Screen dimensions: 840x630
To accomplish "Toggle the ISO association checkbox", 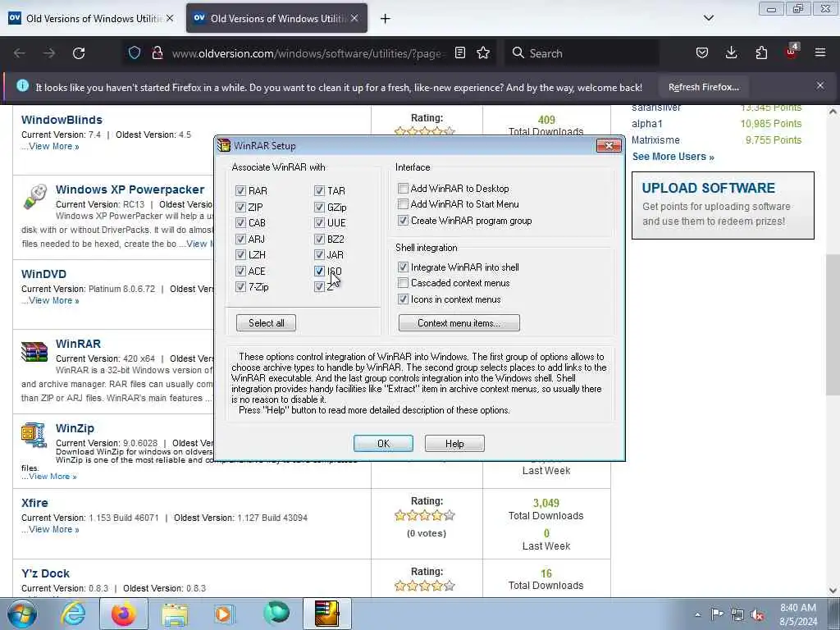I will point(319,271).
